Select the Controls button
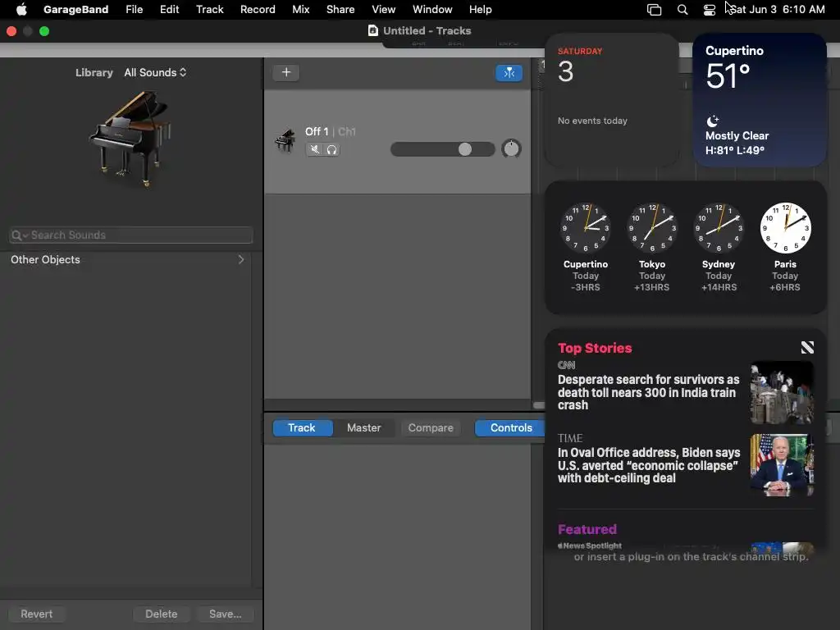Screen dimensions: 840x630 510,427
